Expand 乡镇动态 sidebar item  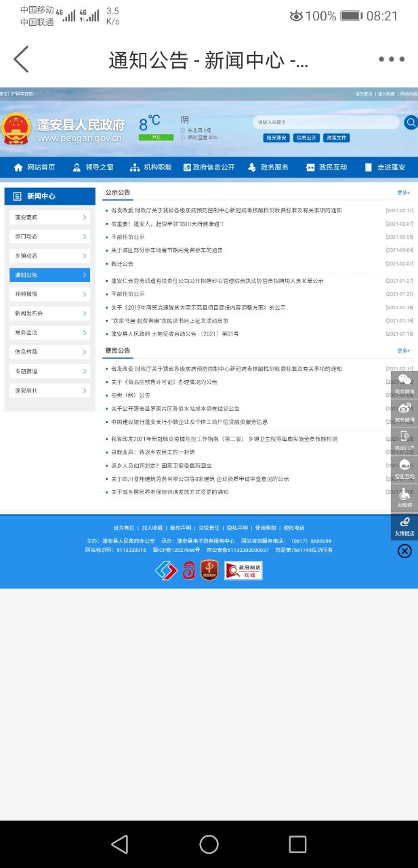pos(49,256)
